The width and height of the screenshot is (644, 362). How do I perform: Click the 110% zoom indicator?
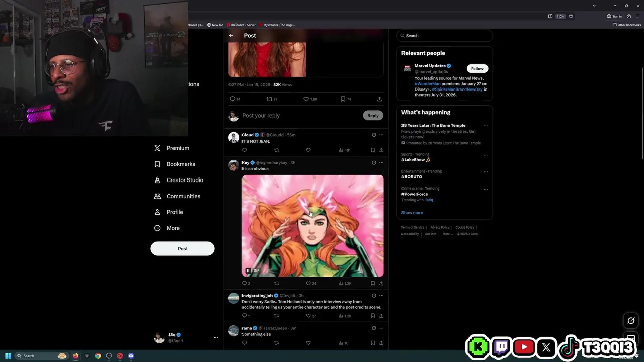[x=560, y=16]
